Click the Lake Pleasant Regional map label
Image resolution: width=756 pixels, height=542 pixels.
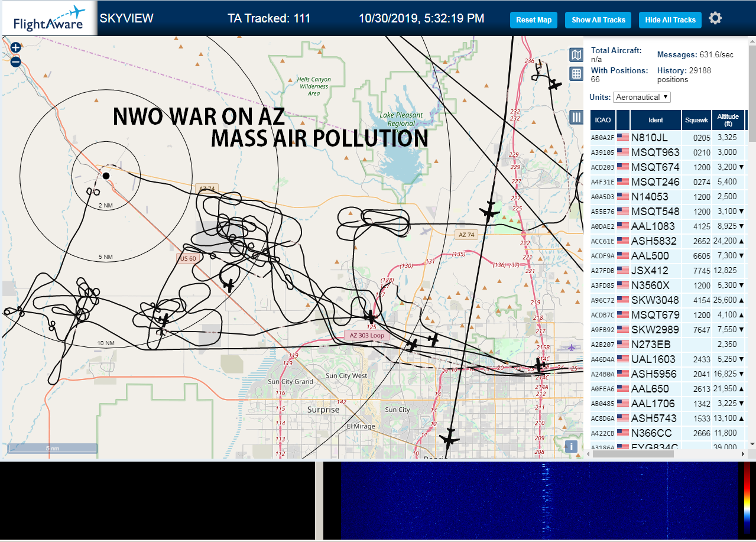pyautogui.click(x=401, y=119)
